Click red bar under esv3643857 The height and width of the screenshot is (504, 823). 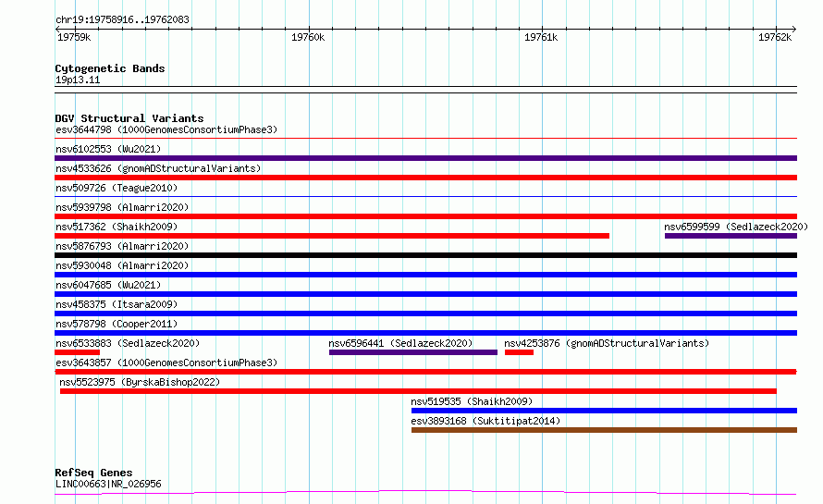coord(425,372)
